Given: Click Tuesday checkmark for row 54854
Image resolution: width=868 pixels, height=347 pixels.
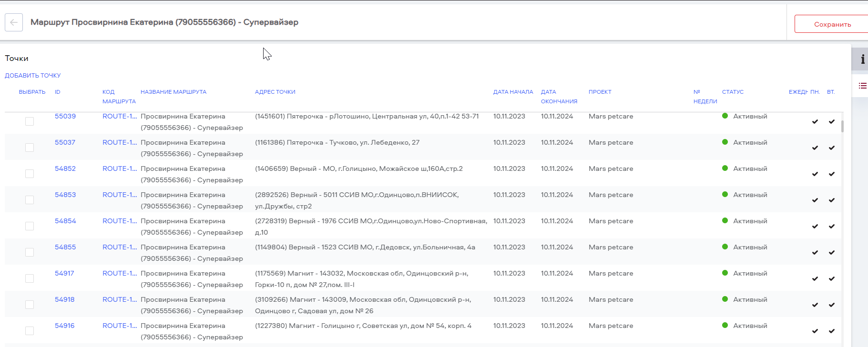Looking at the screenshot, I should 832,227.
